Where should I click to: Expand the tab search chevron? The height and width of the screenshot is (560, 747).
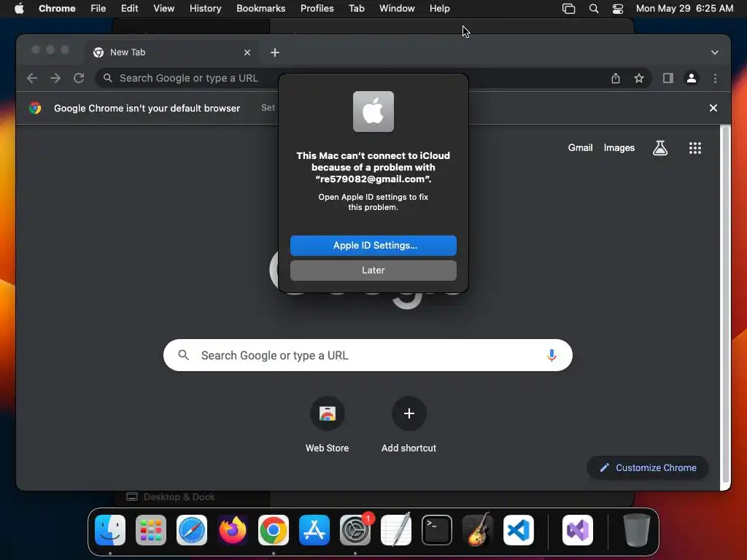point(715,52)
